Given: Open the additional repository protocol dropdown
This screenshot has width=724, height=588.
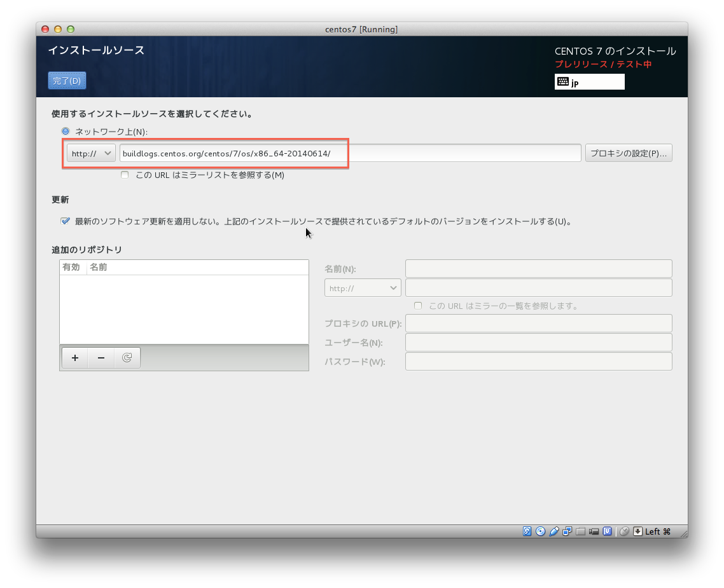Looking at the screenshot, I should tap(363, 287).
